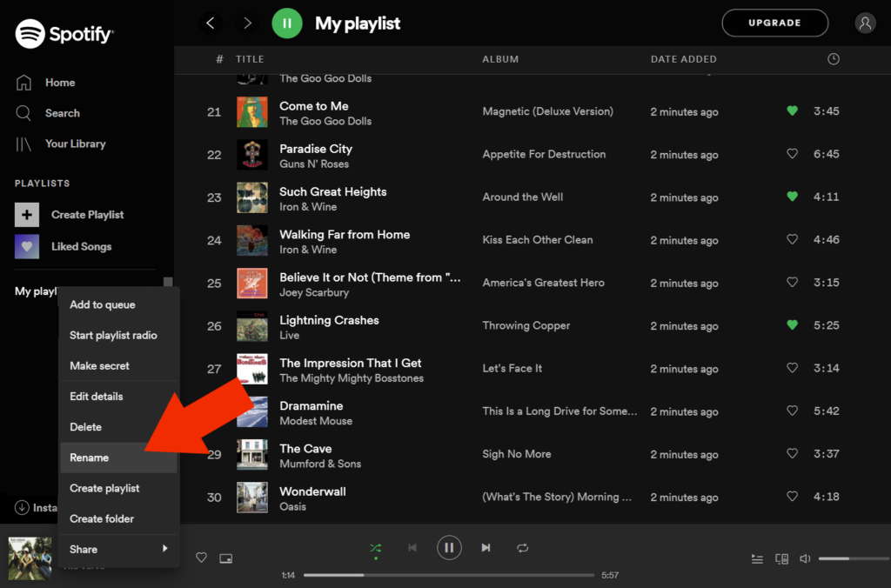891x588 pixels.
Task: Choose Create folder menu entry
Action: [x=118, y=519]
